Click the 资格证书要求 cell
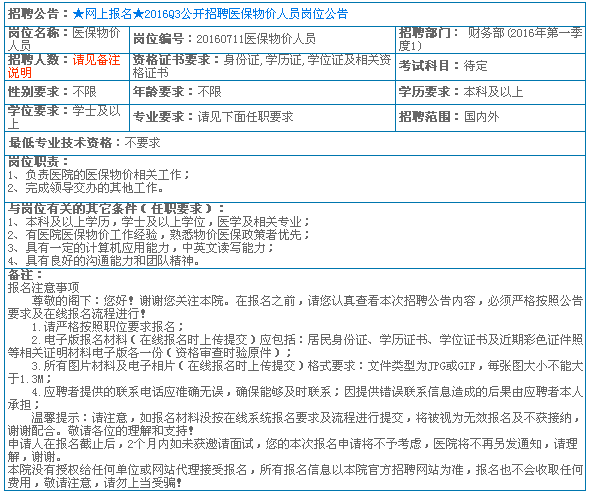Image resolution: width=593 pixels, height=496 pixels. 262,67
